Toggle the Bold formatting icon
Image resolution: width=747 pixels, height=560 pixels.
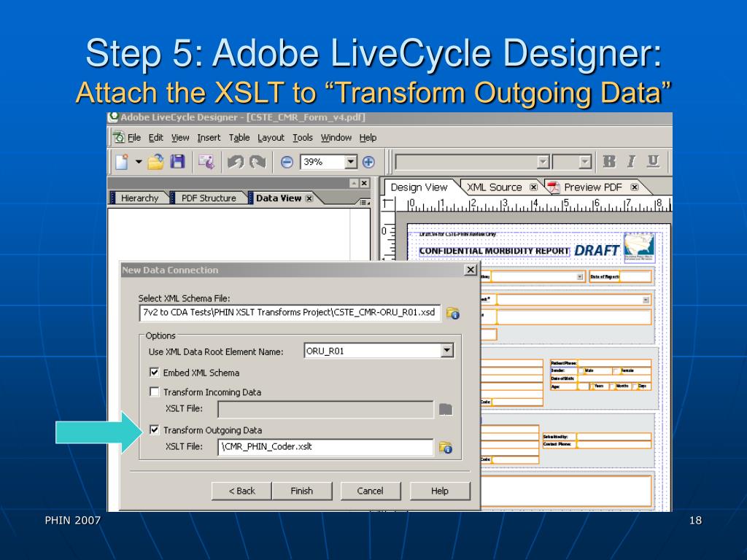coord(609,161)
